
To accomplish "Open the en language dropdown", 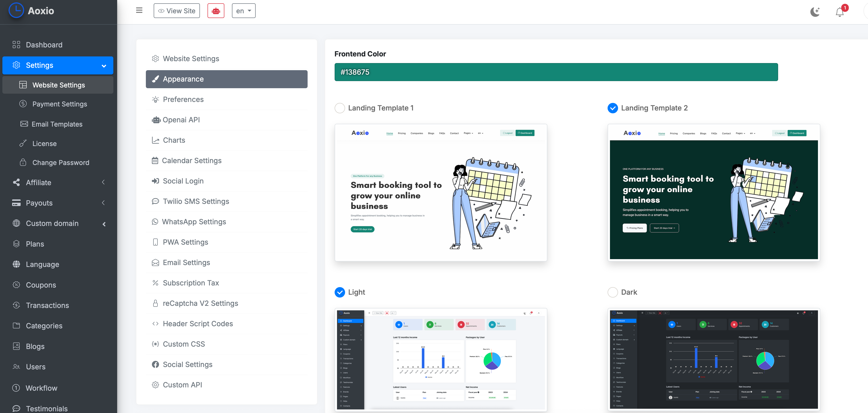I will click(243, 11).
